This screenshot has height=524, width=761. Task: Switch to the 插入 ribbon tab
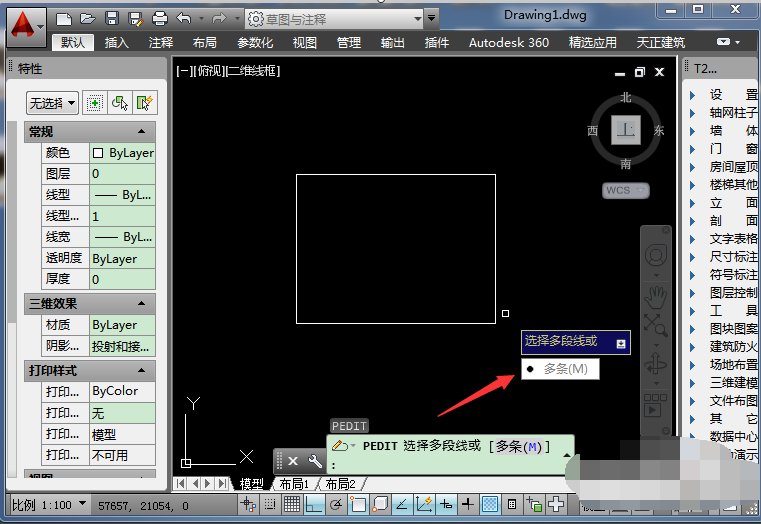117,43
